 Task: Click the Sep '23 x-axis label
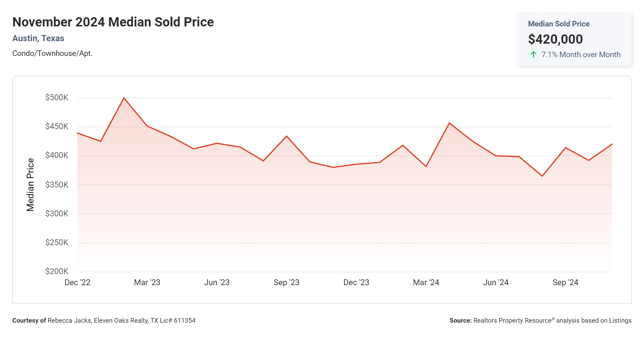[x=286, y=282]
